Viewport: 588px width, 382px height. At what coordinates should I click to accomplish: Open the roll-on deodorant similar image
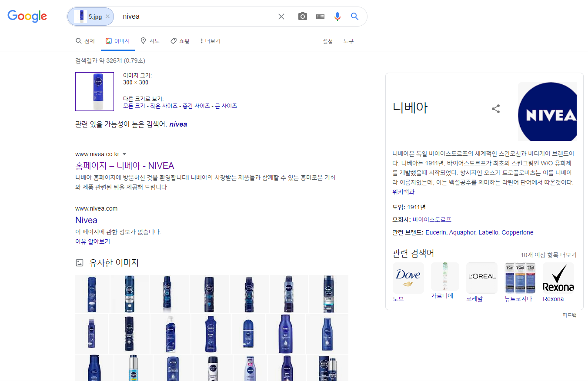click(248, 334)
